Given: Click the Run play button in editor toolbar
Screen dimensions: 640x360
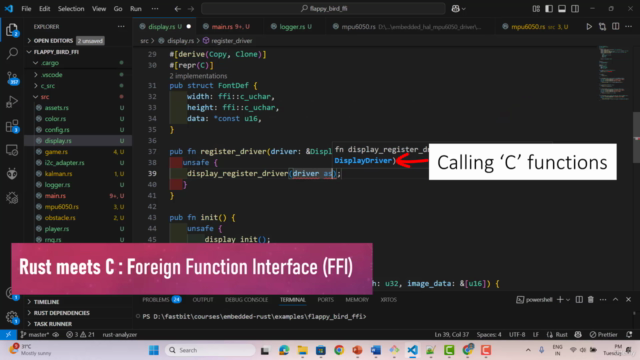Looking at the screenshot, I should pyautogui.click(x=589, y=27).
